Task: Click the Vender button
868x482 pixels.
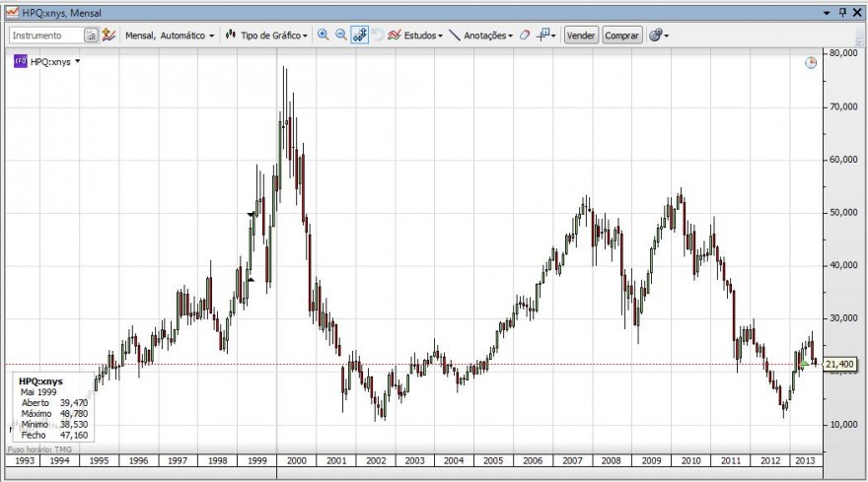Action: coord(581,35)
